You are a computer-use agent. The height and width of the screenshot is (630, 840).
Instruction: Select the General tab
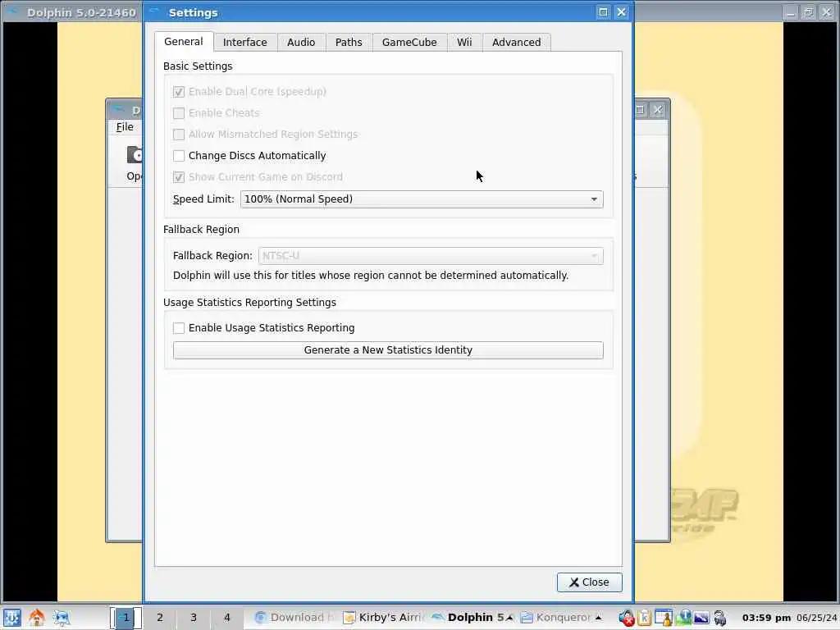pyautogui.click(x=183, y=42)
